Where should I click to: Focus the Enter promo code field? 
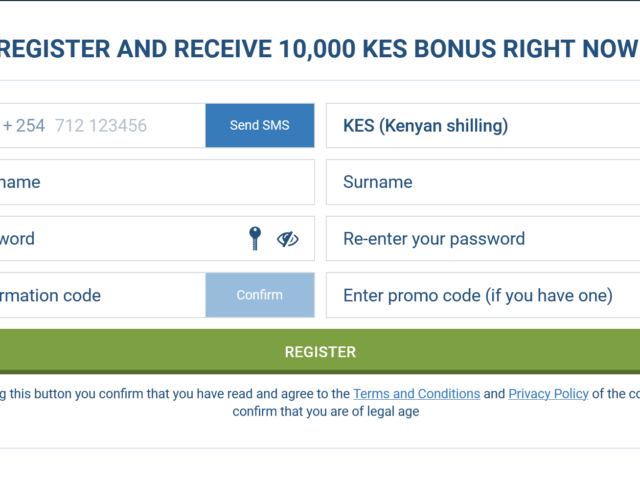click(x=483, y=295)
